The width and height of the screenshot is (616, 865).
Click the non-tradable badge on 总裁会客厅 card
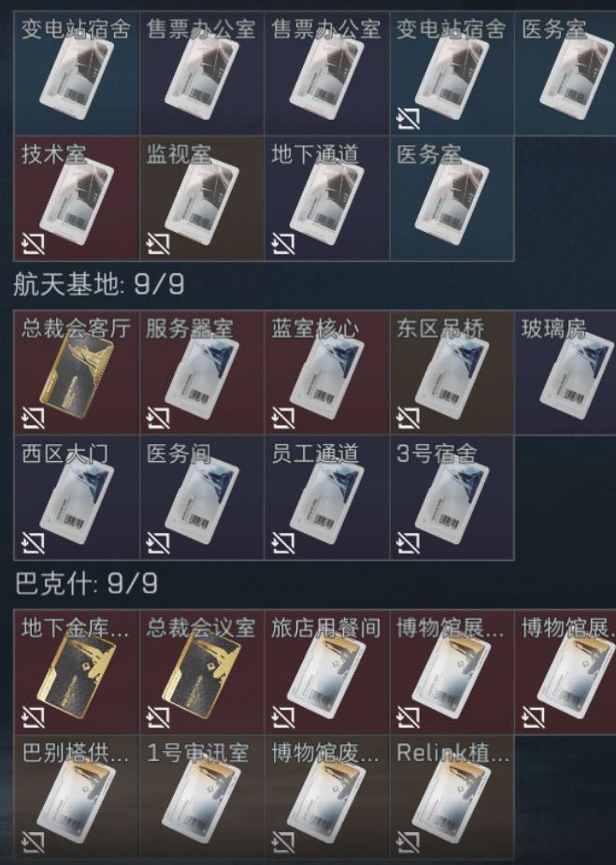(x=33, y=418)
